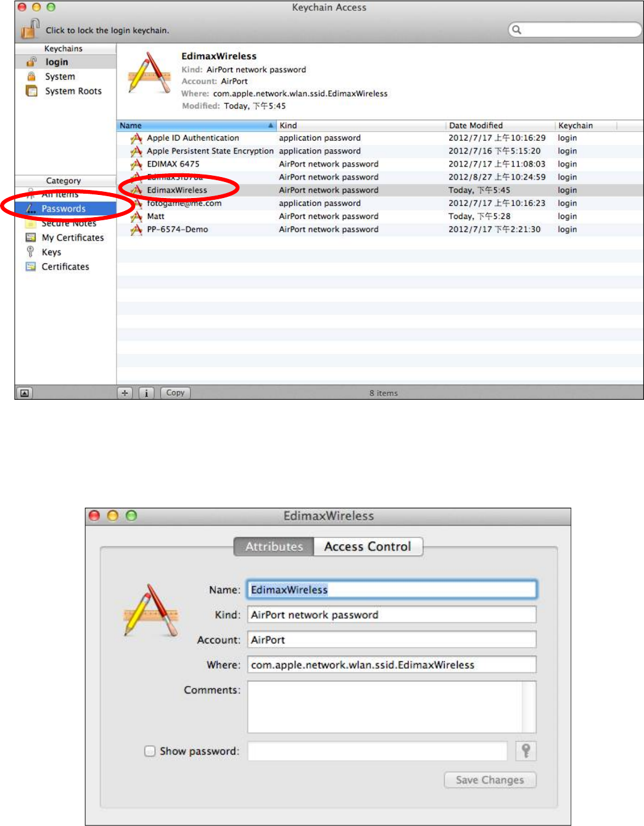Click the info (i) button in bottom bar

coord(146,393)
